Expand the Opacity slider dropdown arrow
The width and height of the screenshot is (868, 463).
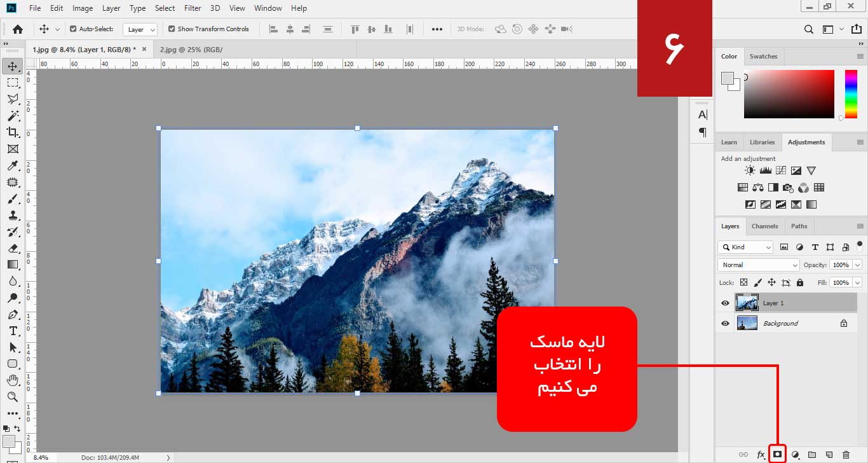[x=858, y=265]
